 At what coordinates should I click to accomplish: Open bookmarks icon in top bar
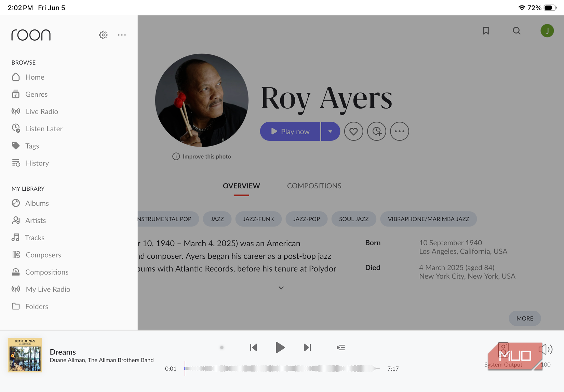486,31
